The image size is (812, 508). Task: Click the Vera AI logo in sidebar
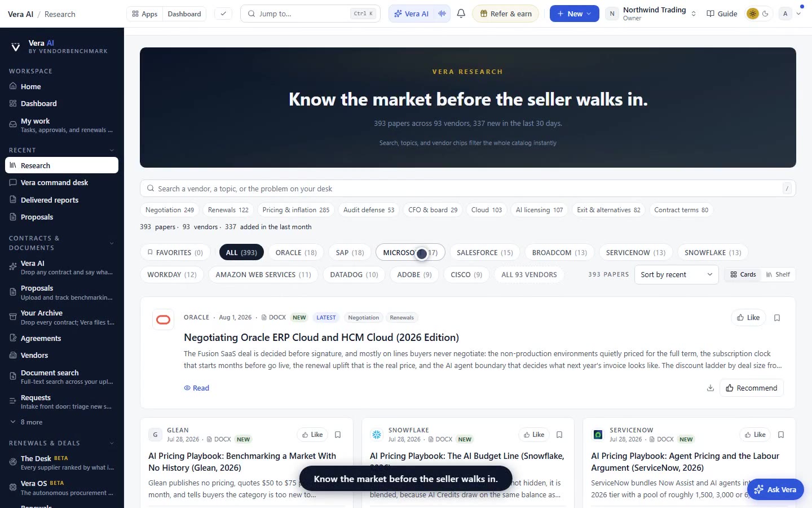point(16,47)
